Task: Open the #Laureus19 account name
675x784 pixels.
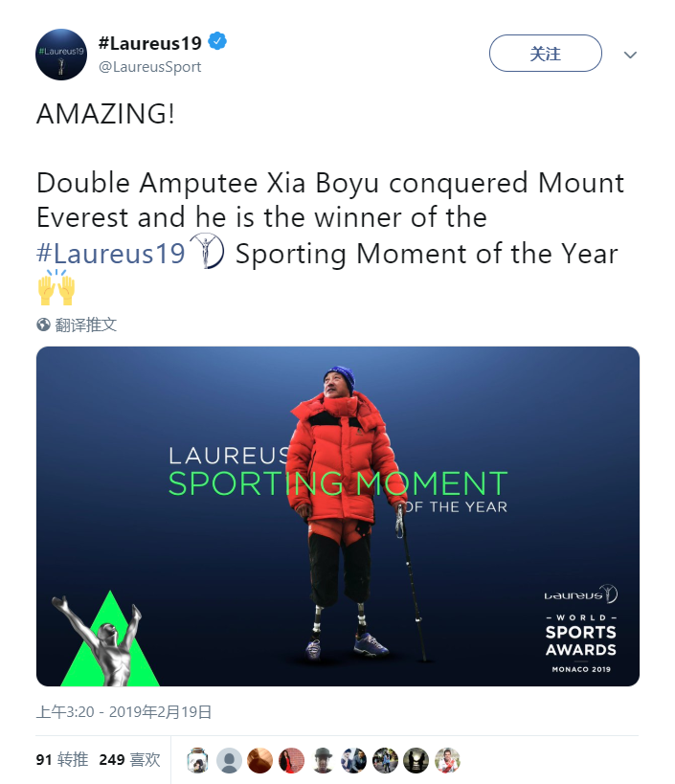Action: pyautogui.click(x=151, y=43)
